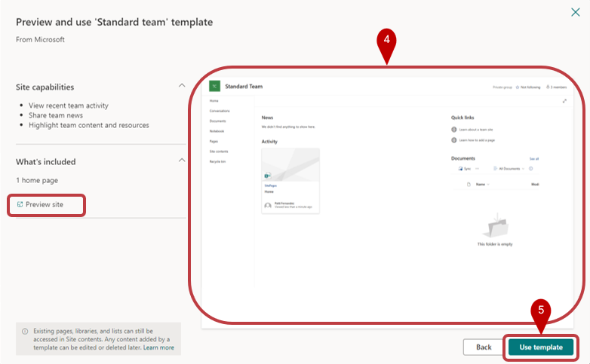Click the Home activity card thumbnail
590x364 pixels.
coord(290,164)
